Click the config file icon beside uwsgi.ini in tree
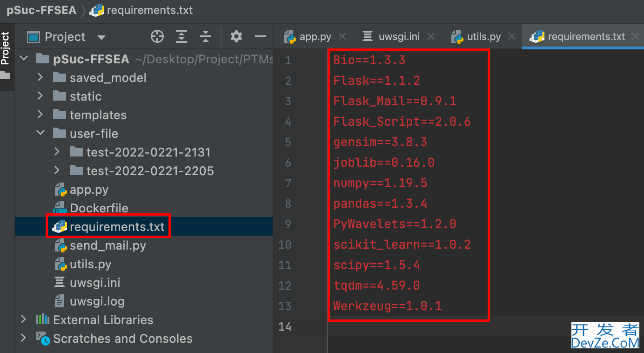644x353 pixels. click(60, 282)
